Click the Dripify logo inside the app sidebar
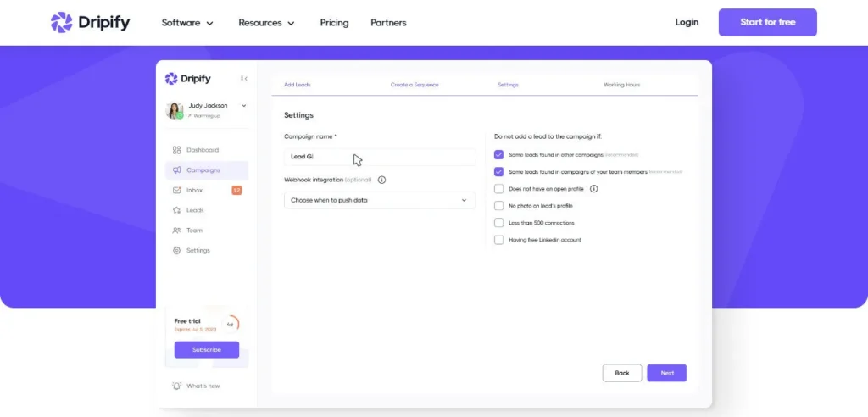The height and width of the screenshot is (417, 868). [x=187, y=79]
